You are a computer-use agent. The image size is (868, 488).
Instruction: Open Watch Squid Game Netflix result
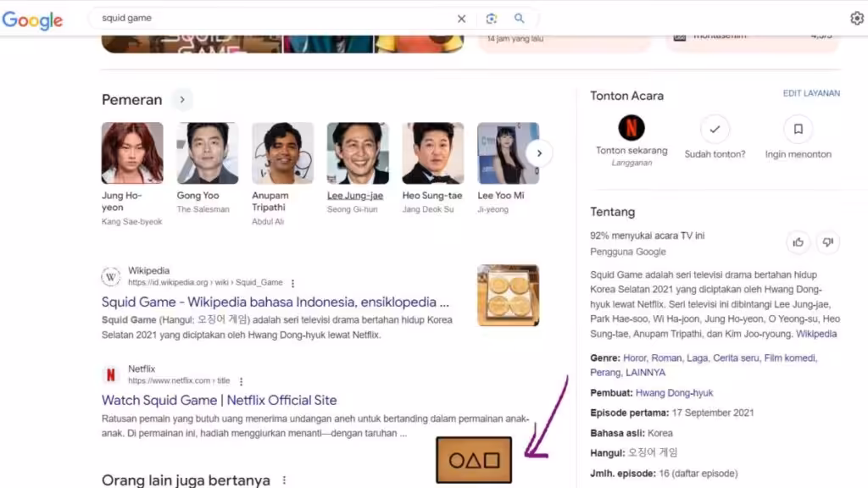tap(219, 400)
